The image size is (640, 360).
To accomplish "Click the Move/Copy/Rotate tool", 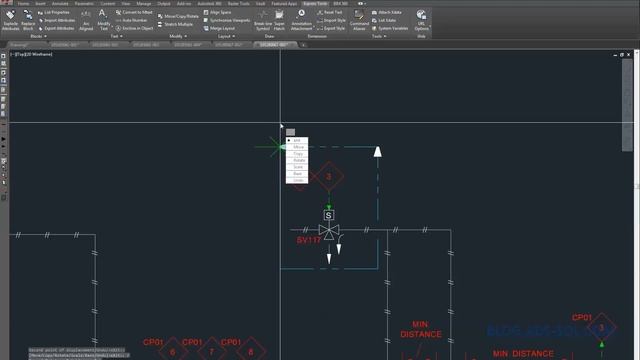I will (x=178, y=16).
